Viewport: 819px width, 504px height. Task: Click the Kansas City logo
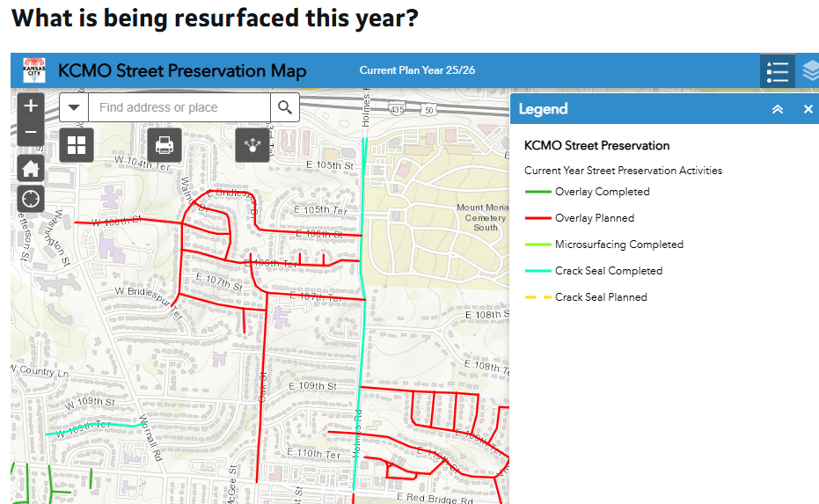pyautogui.click(x=34, y=70)
